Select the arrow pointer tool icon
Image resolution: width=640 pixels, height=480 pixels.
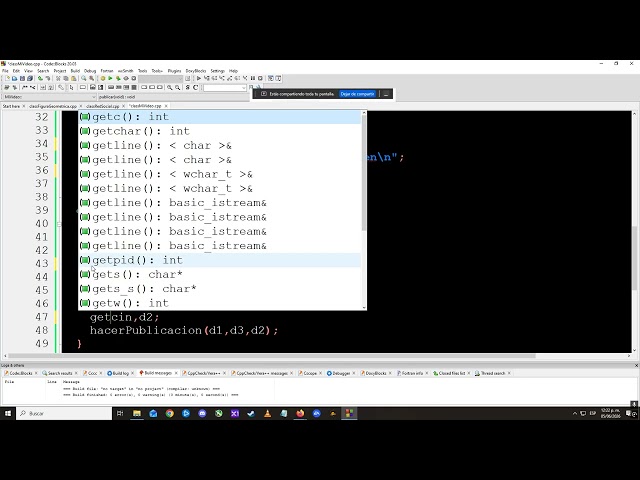71,87
